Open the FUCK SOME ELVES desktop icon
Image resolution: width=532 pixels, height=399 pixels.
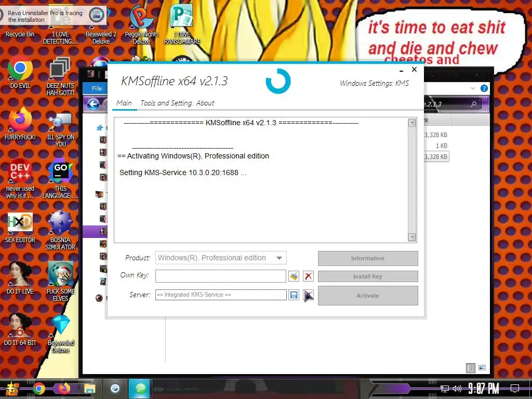[60, 281]
